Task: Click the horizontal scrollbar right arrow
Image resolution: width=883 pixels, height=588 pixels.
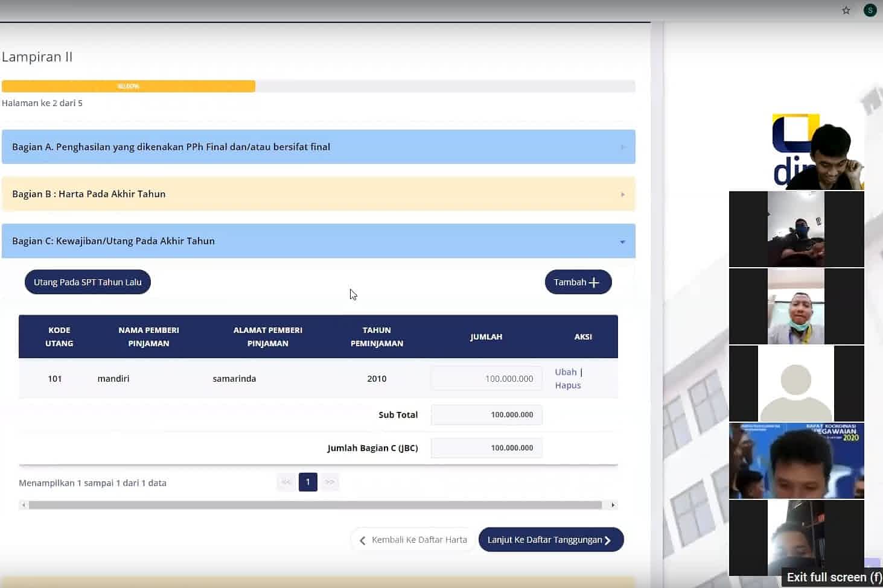Action: pyautogui.click(x=613, y=505)
